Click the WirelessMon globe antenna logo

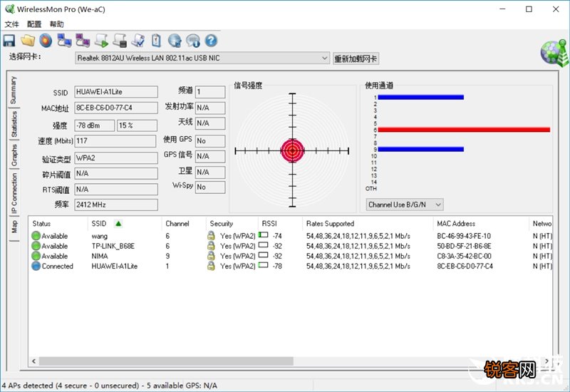pos(554,53)
